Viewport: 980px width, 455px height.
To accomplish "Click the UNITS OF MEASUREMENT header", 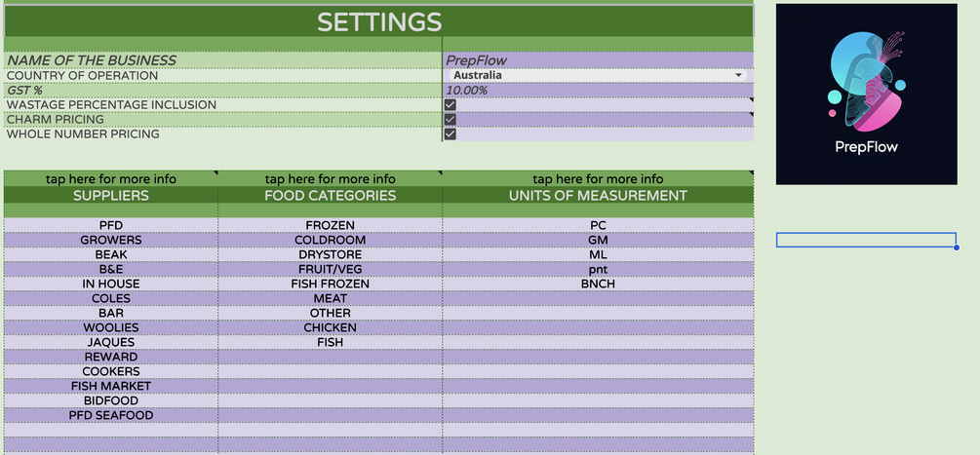I will coord(598,196).
